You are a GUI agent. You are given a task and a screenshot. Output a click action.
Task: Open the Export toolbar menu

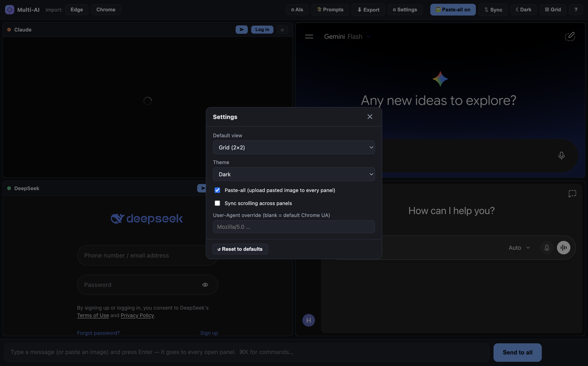click(368, 10)
